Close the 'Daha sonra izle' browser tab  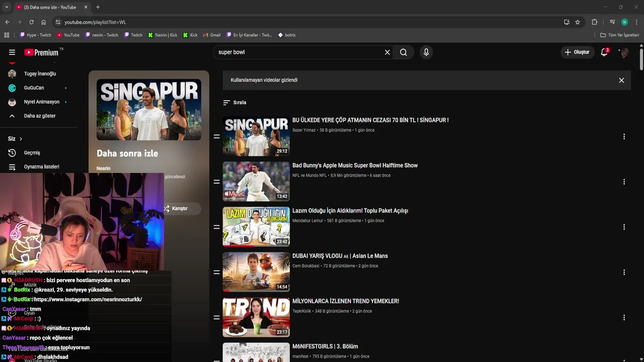(86, 7)
